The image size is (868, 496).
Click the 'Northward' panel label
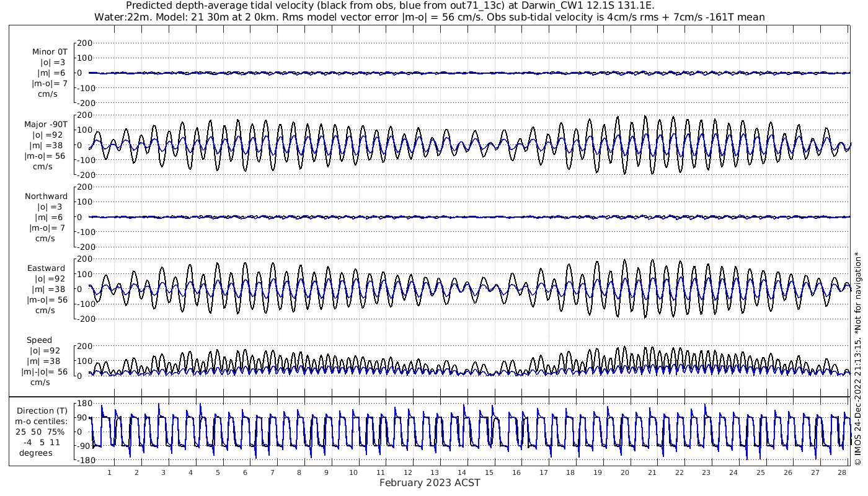point(46,197)
